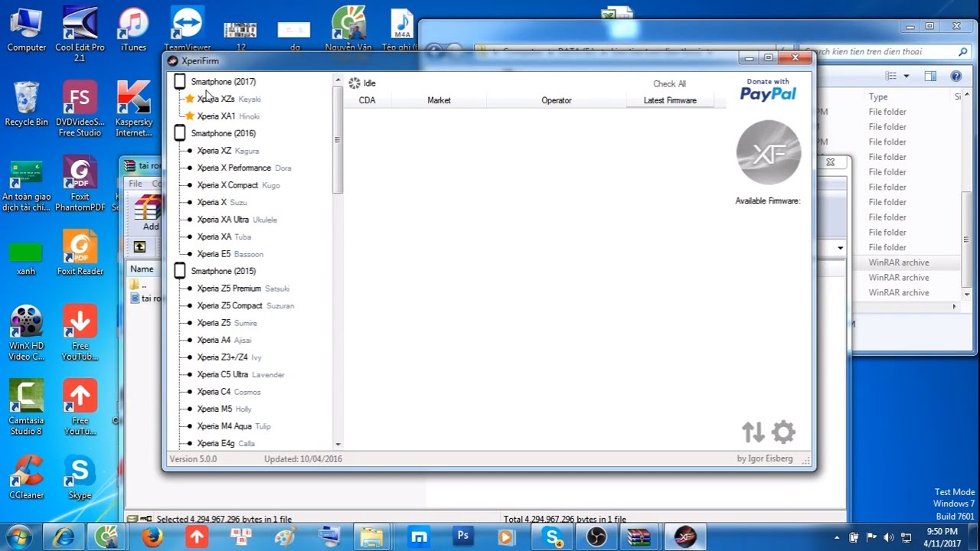Screen dimensions: 980x551
Task: Click device tree scroll up arrow
Action: (337, 79)
